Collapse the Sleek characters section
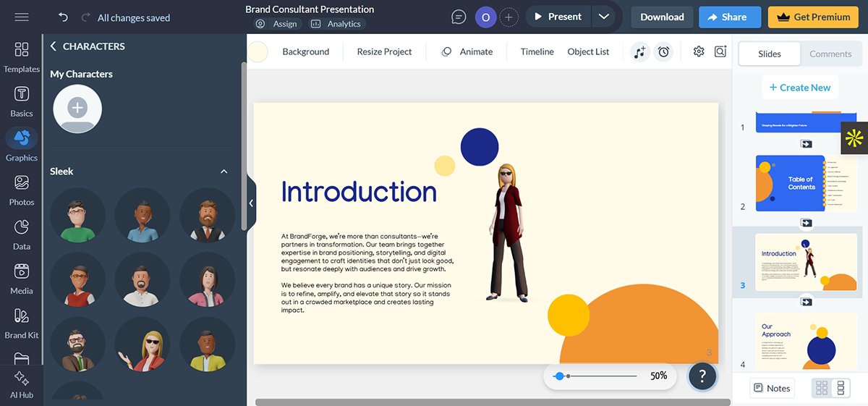This screenshot has height=406, width=868. 224,172
